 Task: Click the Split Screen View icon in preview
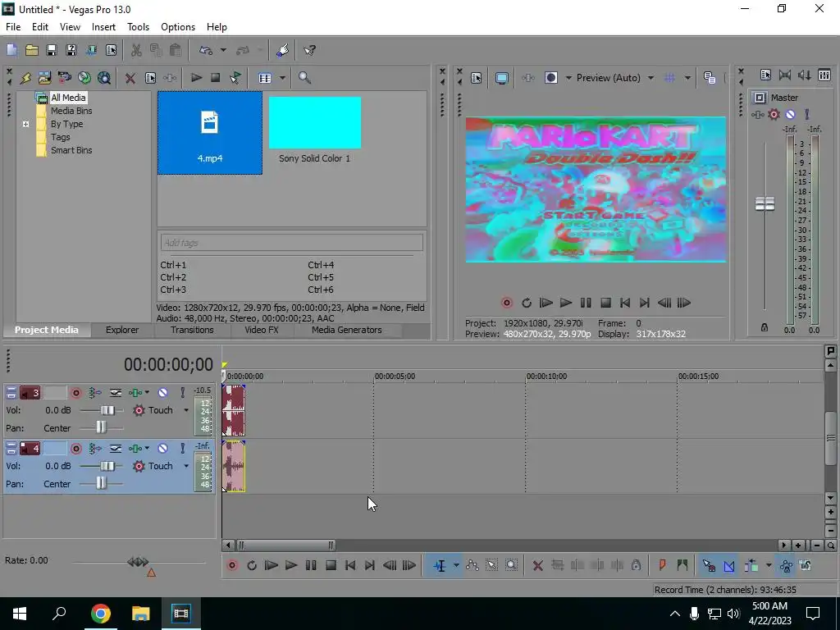point(550,78)
